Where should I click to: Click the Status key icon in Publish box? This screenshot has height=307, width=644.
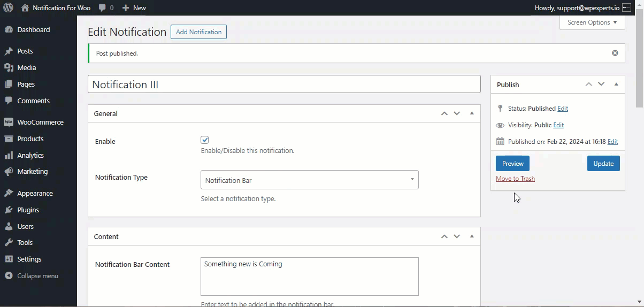(x=500, y=108)
